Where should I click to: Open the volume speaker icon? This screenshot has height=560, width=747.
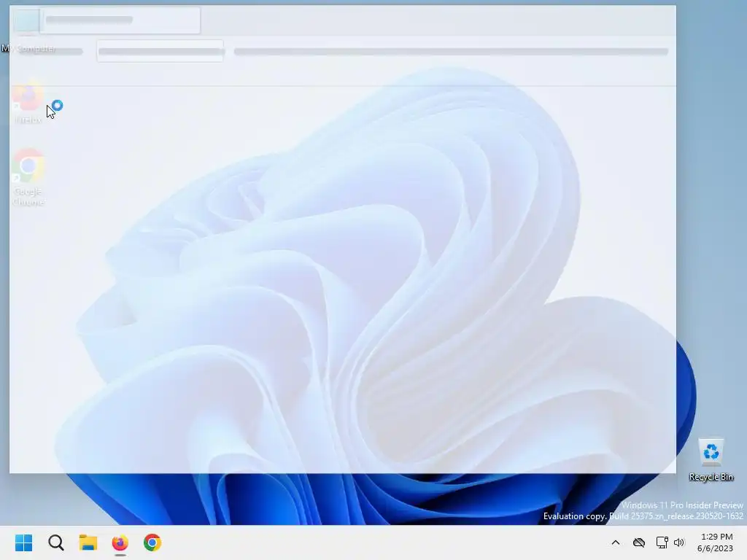[x=679, y=542]
